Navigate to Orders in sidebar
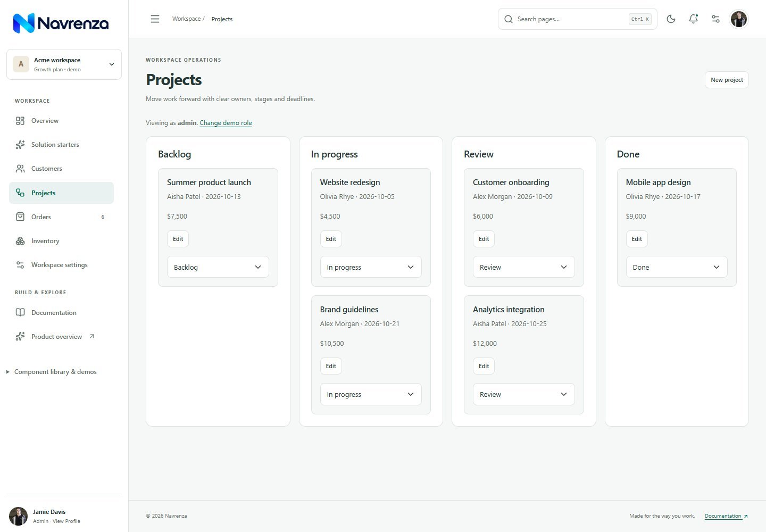Viewport: 766px width, 532px height. point(61,217)
